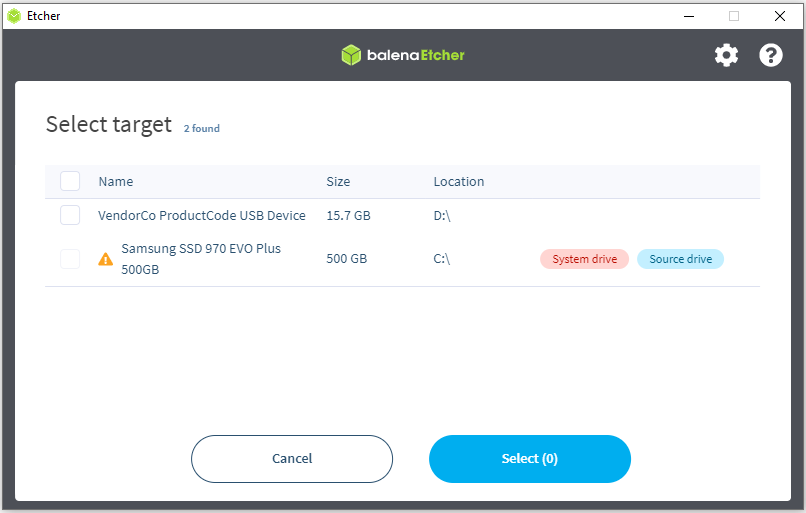Click the System drive red badge
The width and height of the screenshot is (806, 513).
pyautogui.click(x=584, y=259)
